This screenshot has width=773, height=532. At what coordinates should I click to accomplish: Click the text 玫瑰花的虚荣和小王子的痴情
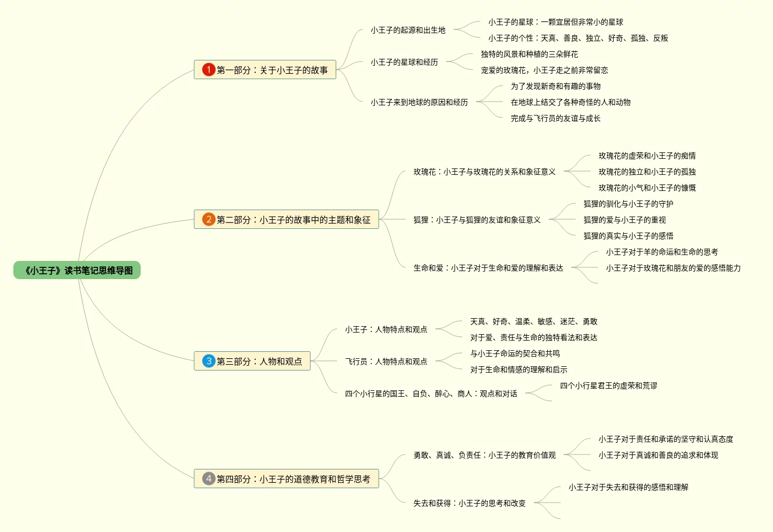(647, 156)
